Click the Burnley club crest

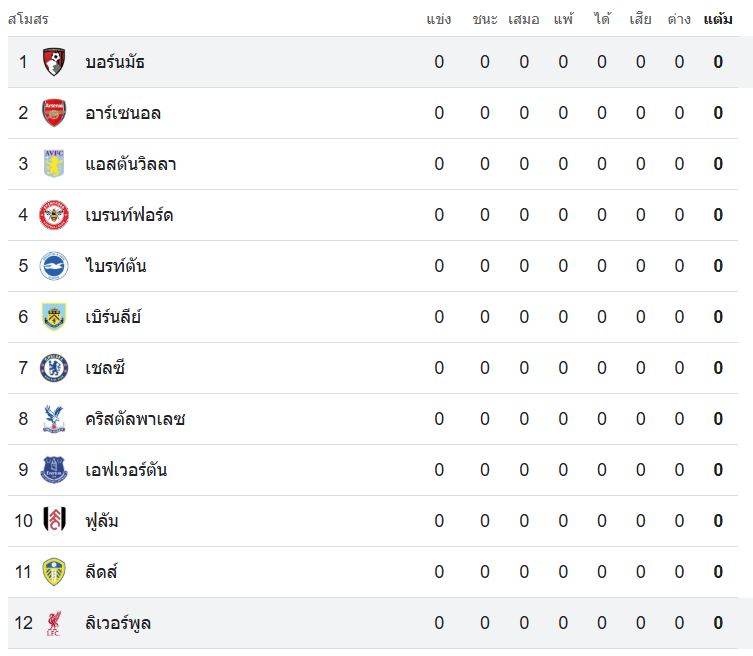coord(54,316)
